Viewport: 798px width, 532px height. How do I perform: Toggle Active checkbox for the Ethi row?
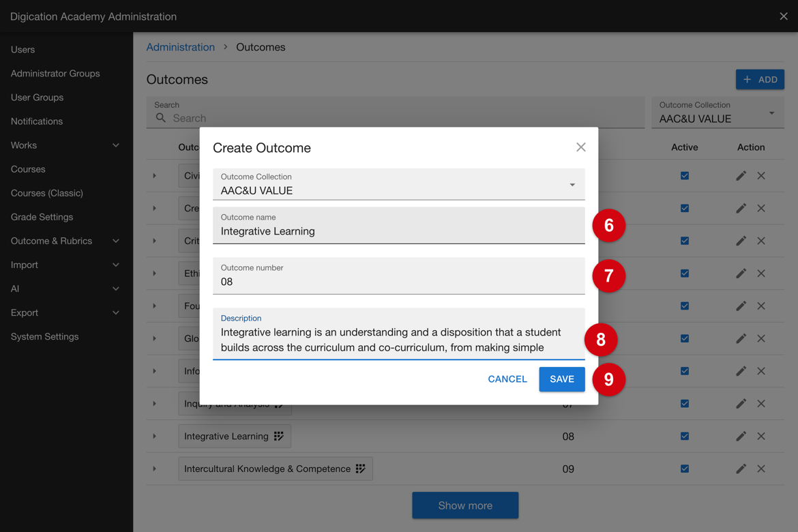click(685, 274)
